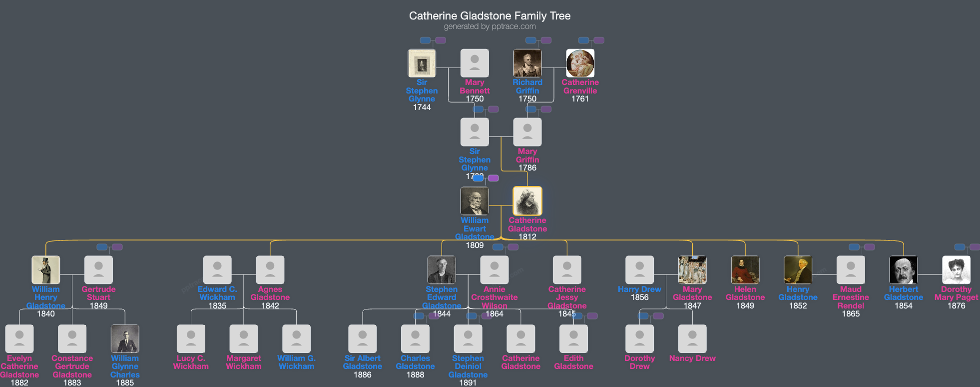Screen dimensions: 980x387
Task: Click Gertrude Stuart's placeholder avatar
Action: (98, 270)
